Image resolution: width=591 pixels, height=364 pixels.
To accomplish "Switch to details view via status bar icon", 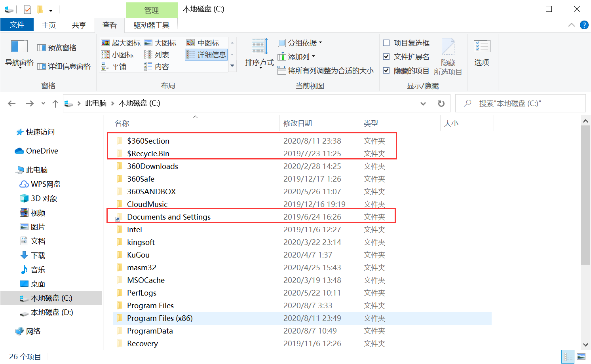I will coord(568,357).
